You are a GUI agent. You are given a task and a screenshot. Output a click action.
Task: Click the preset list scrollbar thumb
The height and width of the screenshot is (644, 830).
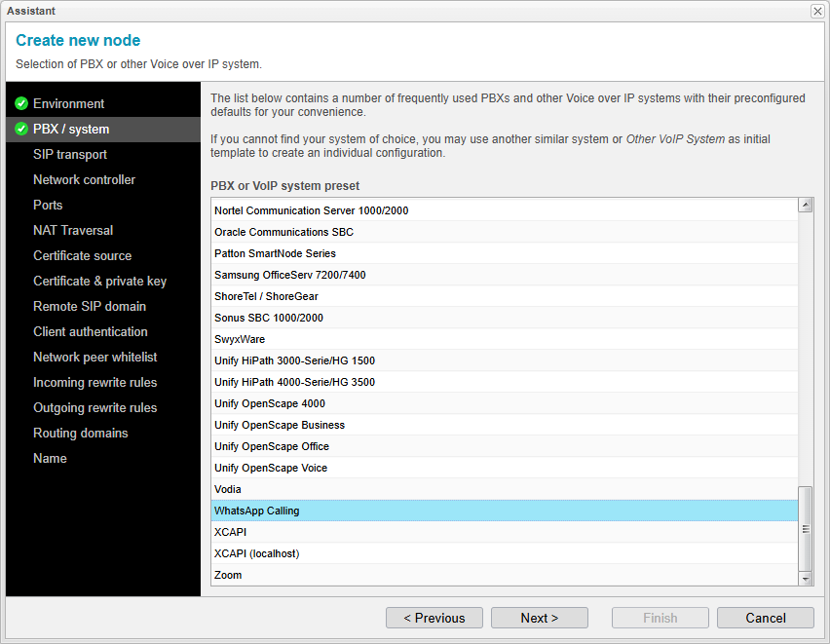pyautogui.click(x=807, y=526)
